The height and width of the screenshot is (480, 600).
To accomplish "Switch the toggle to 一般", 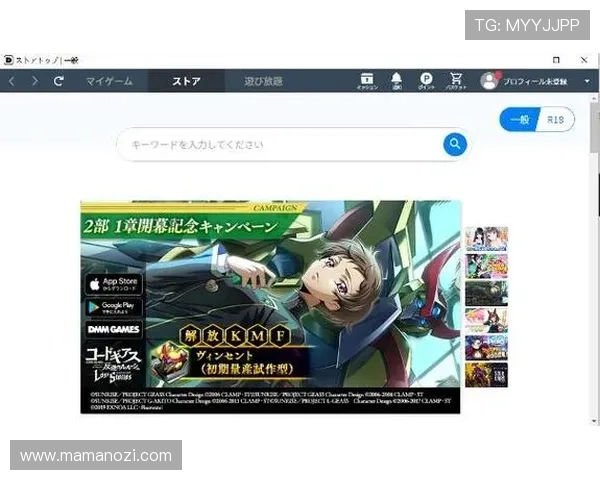I will pos(520,120).
